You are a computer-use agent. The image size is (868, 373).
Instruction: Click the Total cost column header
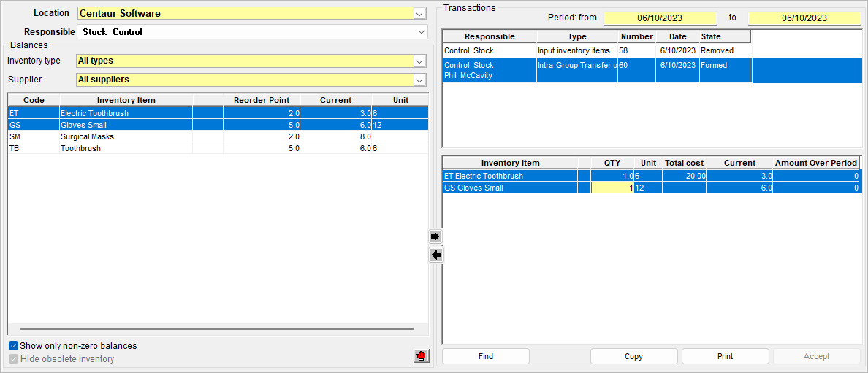pos(685,164)
